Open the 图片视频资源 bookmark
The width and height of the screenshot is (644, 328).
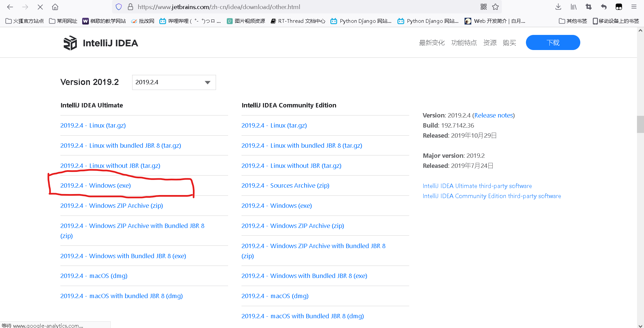pos(246,21)
